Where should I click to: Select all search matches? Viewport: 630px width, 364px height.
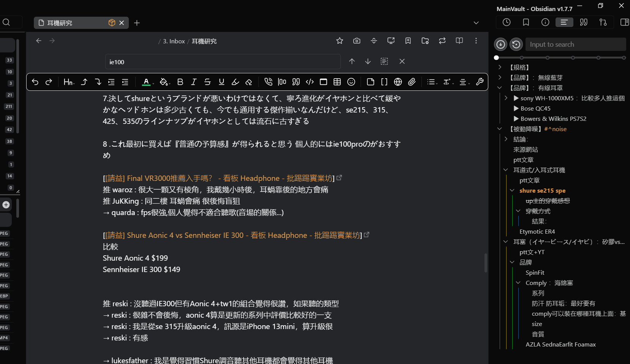pos(384,61)
